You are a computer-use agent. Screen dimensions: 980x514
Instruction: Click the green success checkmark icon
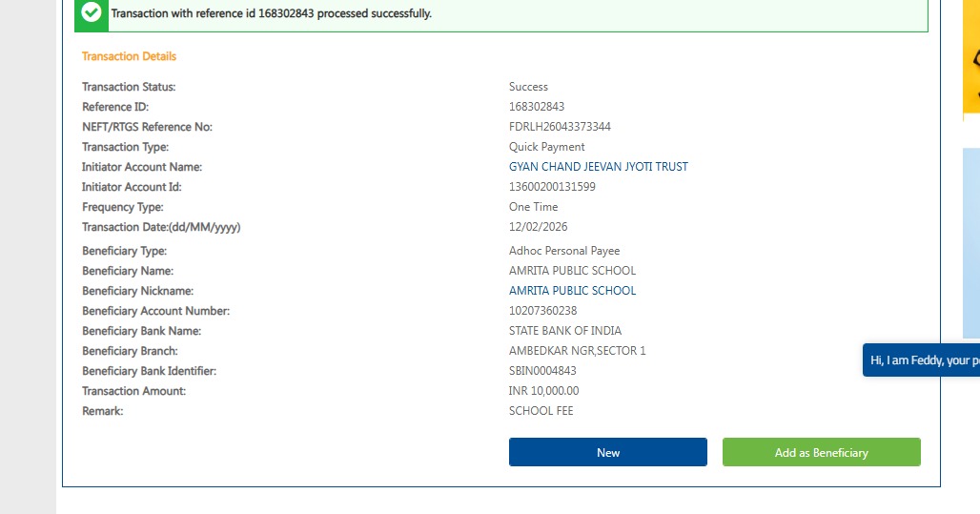[92, 13]
